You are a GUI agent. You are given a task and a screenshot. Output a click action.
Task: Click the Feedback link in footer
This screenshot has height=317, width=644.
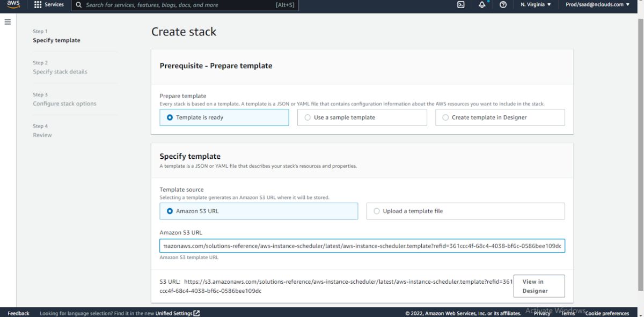coord(18,313)
